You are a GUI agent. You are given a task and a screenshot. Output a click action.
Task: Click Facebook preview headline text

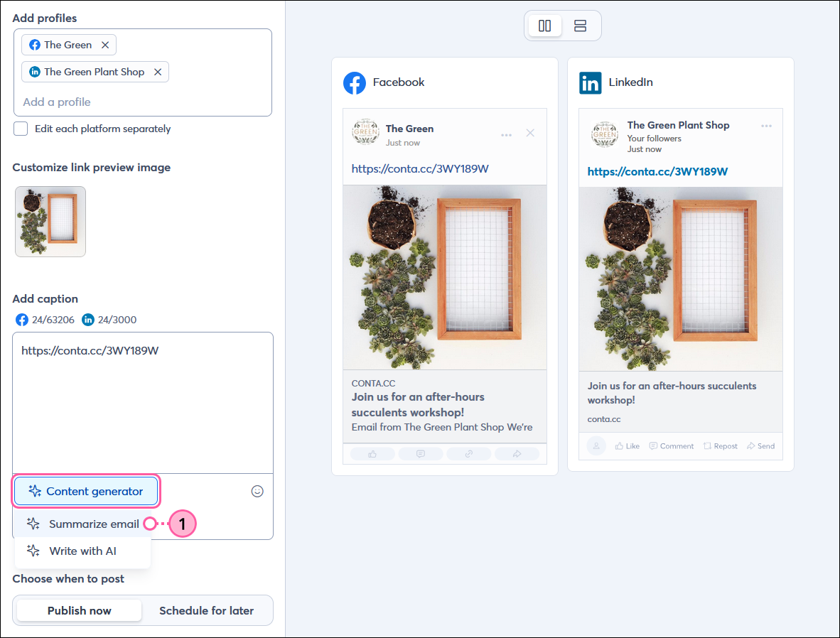point(418,404)
